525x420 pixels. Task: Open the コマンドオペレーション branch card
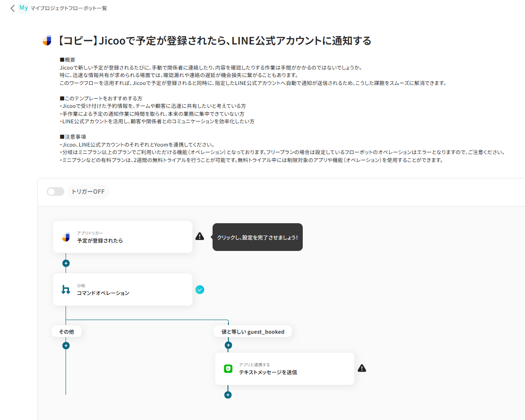tap(123, 289)
